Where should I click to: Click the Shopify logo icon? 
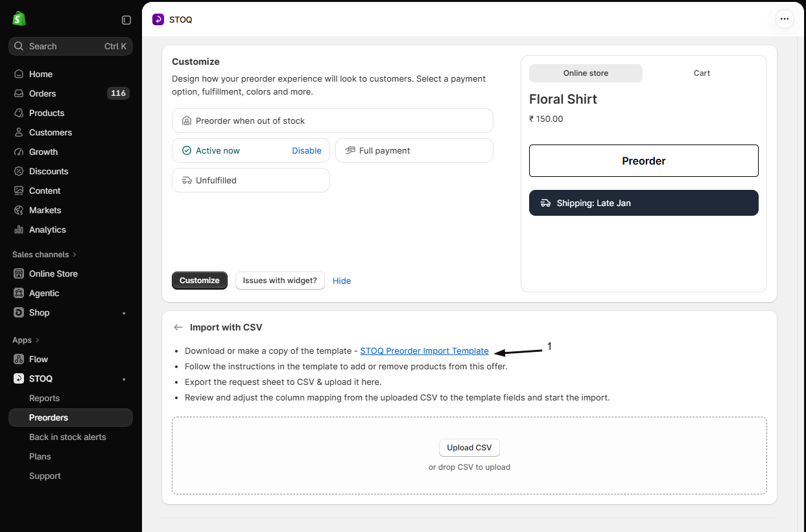[x=19, y=19]
